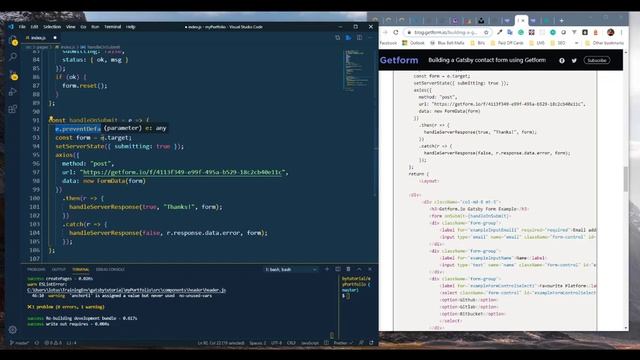The height and width of the screenshot is (360, 640).
Task: Click the Header.js file path in terminal
Action: (127, 290)
